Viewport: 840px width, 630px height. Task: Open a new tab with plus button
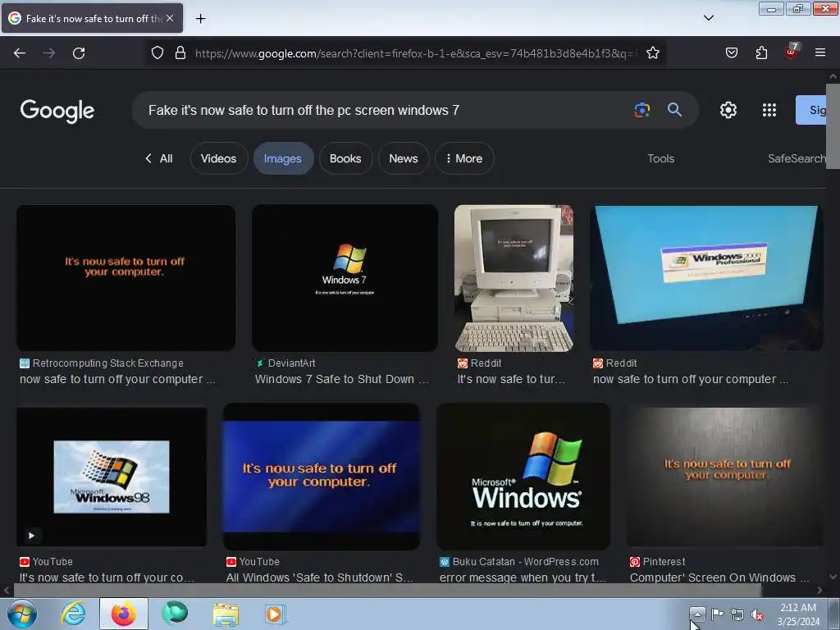[x=200, y=19]
